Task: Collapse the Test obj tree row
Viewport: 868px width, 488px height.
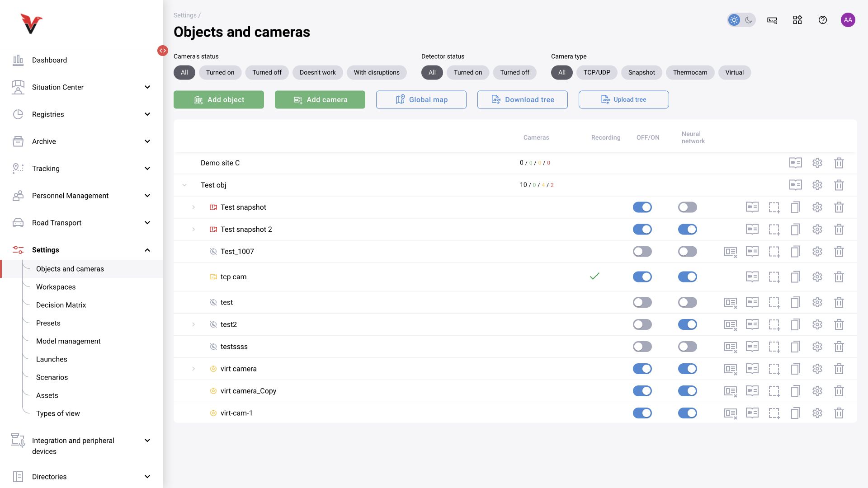Action: (184, 185)
